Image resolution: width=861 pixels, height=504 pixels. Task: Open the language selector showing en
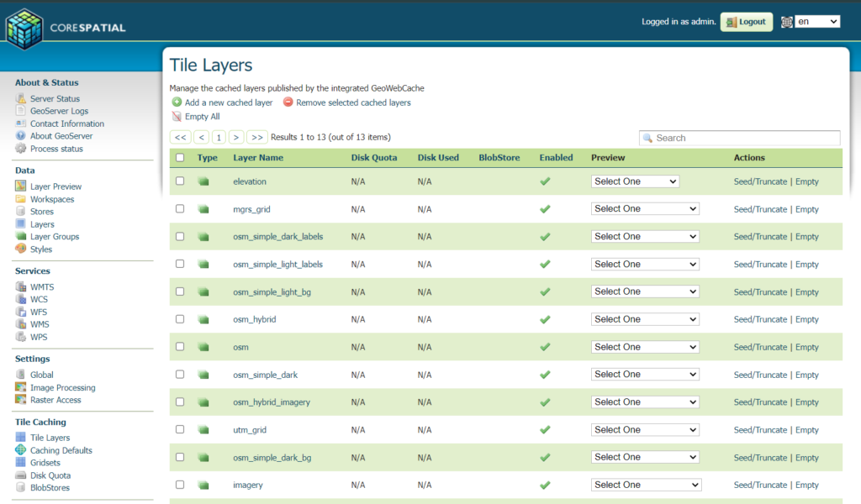coord(817,21)
